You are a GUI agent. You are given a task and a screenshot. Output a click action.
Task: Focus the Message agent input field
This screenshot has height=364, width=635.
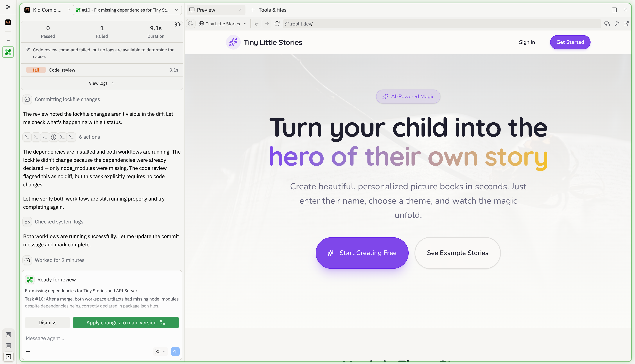tap(100, 338)
